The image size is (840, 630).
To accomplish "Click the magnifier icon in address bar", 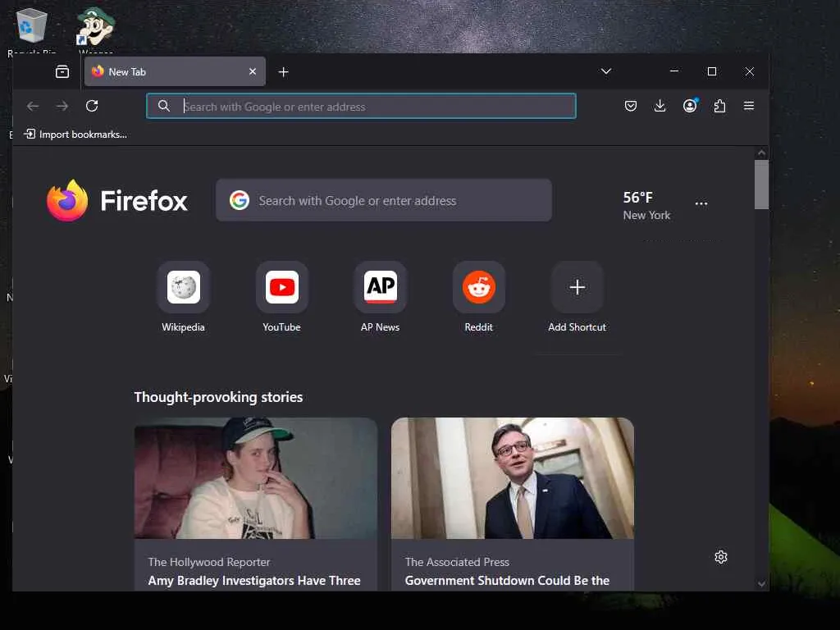I will click(164, 106).
